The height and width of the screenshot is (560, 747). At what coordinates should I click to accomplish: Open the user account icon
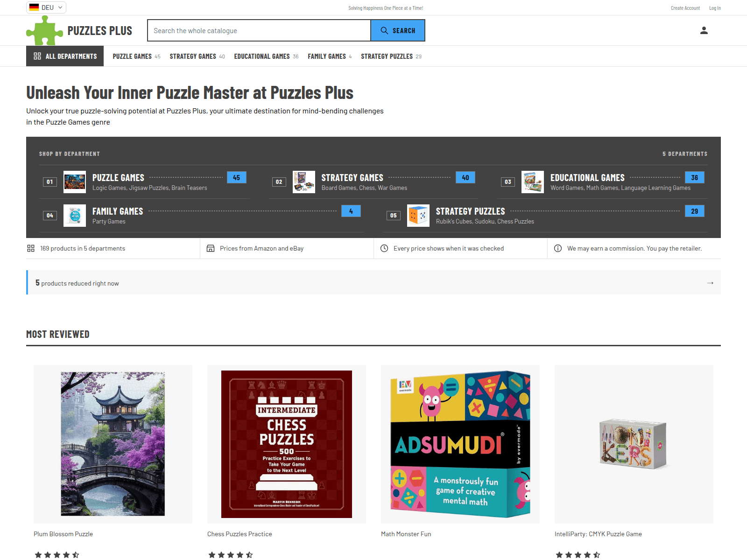click(x=704, y=30)
